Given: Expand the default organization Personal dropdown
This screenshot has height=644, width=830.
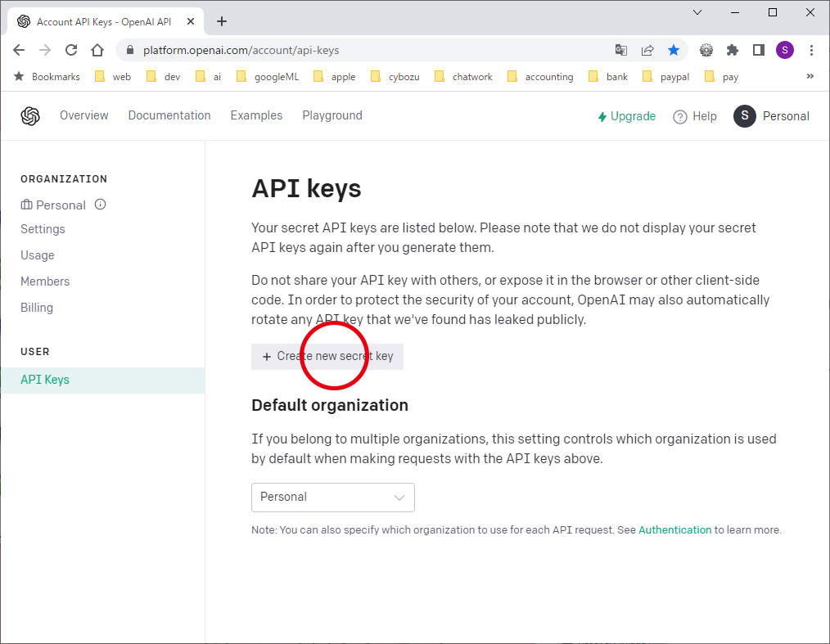Looking at the screenshot, I should 333,498.
